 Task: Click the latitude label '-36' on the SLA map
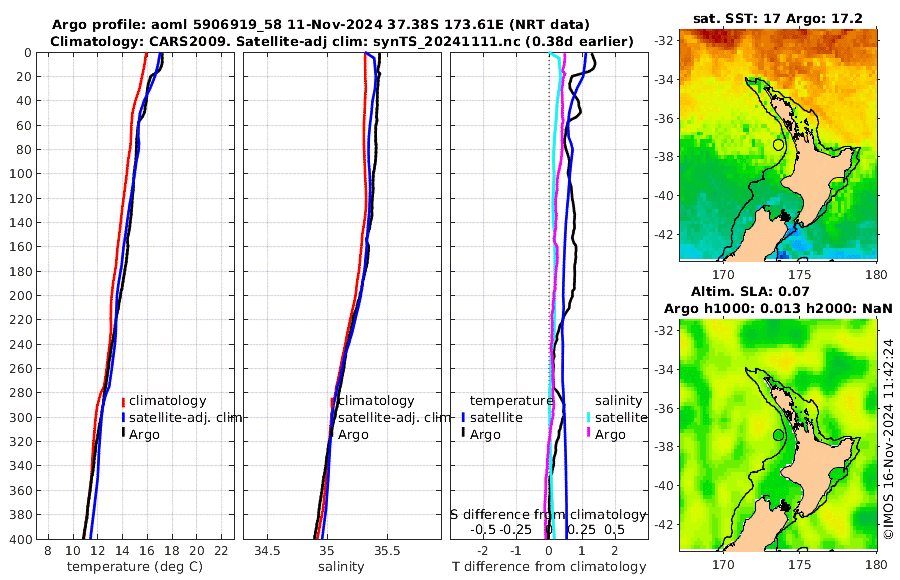(x=664, y=408)
